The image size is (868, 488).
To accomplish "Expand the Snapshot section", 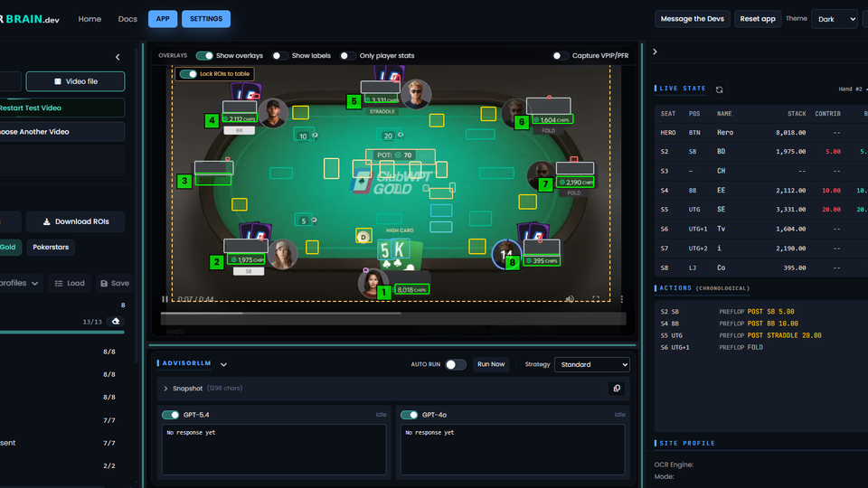I will [x=165, y=389].
